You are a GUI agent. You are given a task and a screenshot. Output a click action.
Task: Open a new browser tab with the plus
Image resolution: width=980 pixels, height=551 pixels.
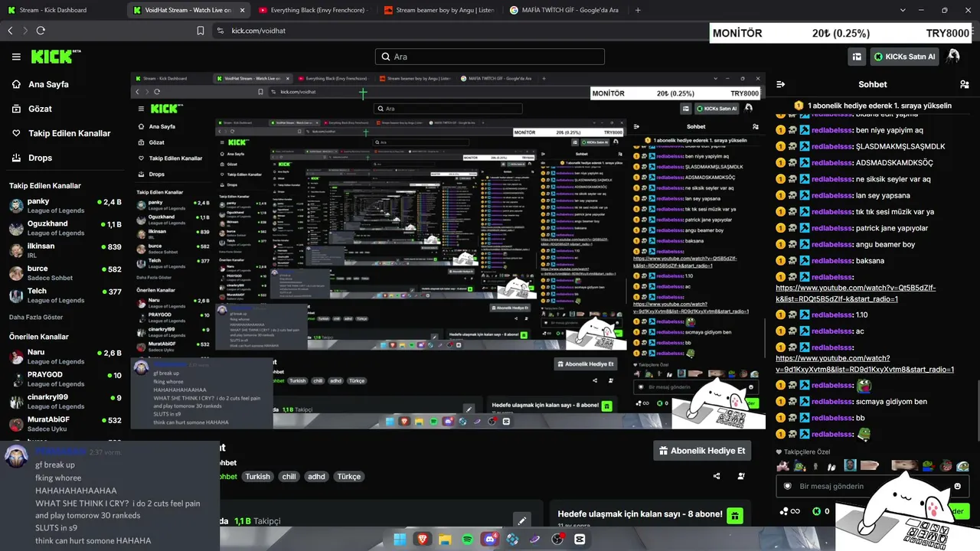point(639,10)
